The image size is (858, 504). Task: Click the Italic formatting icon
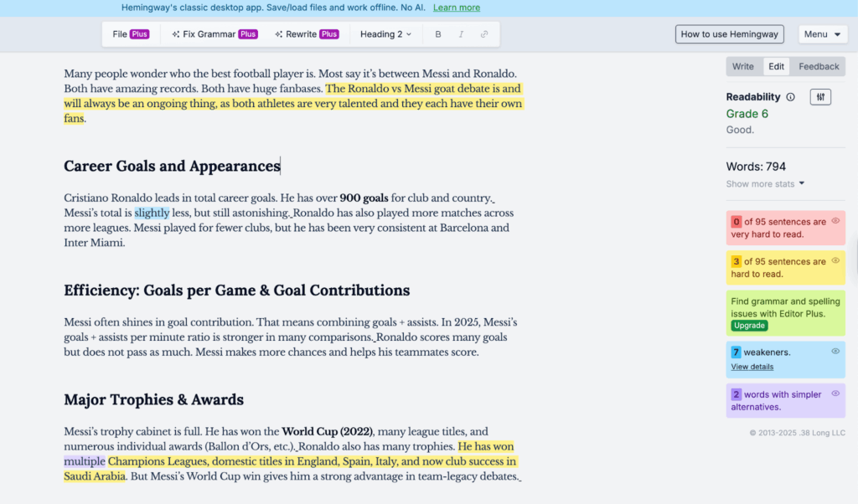pyautogui.click(x=461, y=34)
